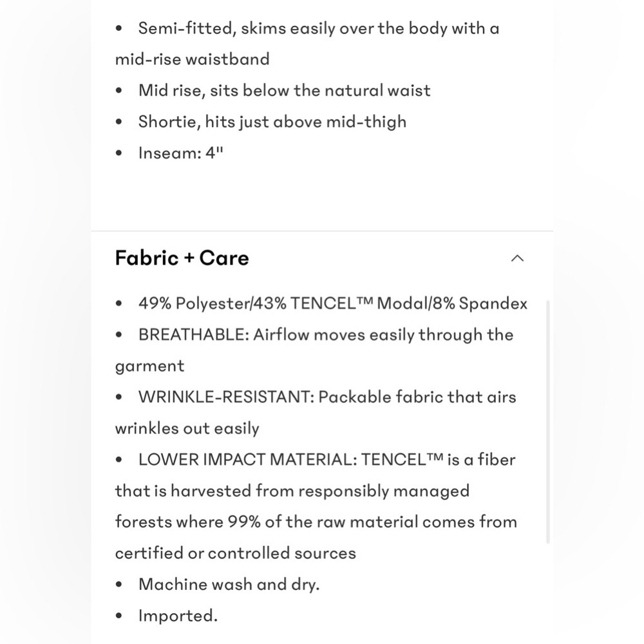Click the mid-rise waistband text
The image size is (644, 644).
click(192, 59)
